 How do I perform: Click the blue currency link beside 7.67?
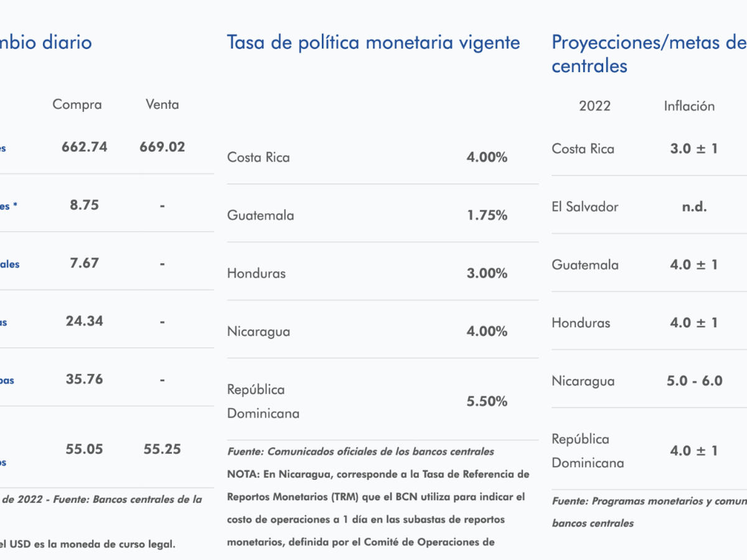(x=10, y=264)
